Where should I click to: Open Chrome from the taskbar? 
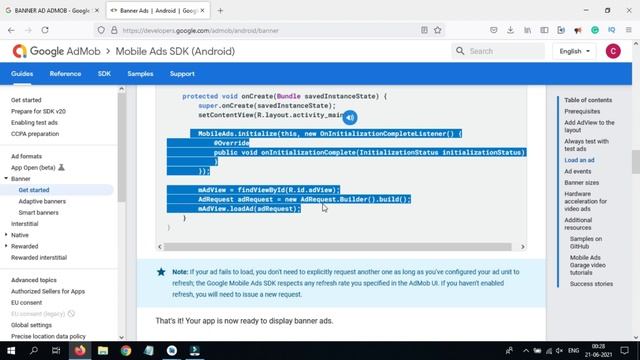click(126, 351)
